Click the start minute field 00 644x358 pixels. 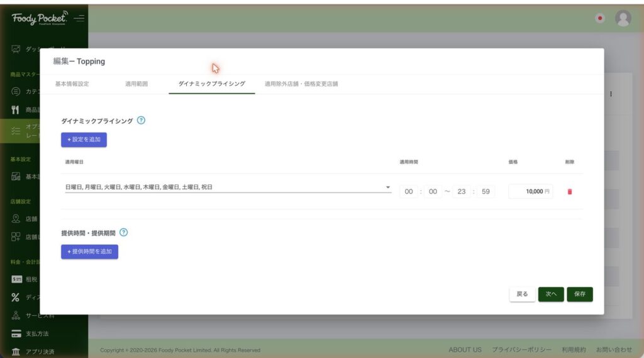pyautogui.click(x=433, y=192)
